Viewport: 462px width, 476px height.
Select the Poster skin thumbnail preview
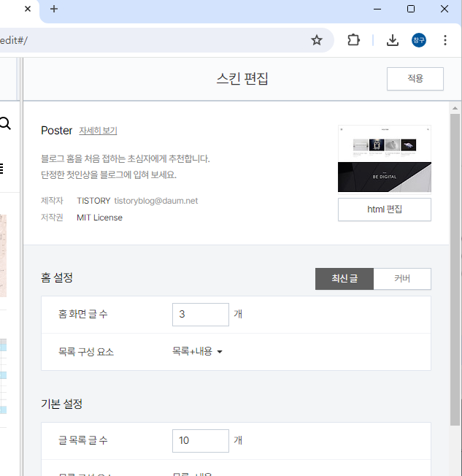pos(385,158)
